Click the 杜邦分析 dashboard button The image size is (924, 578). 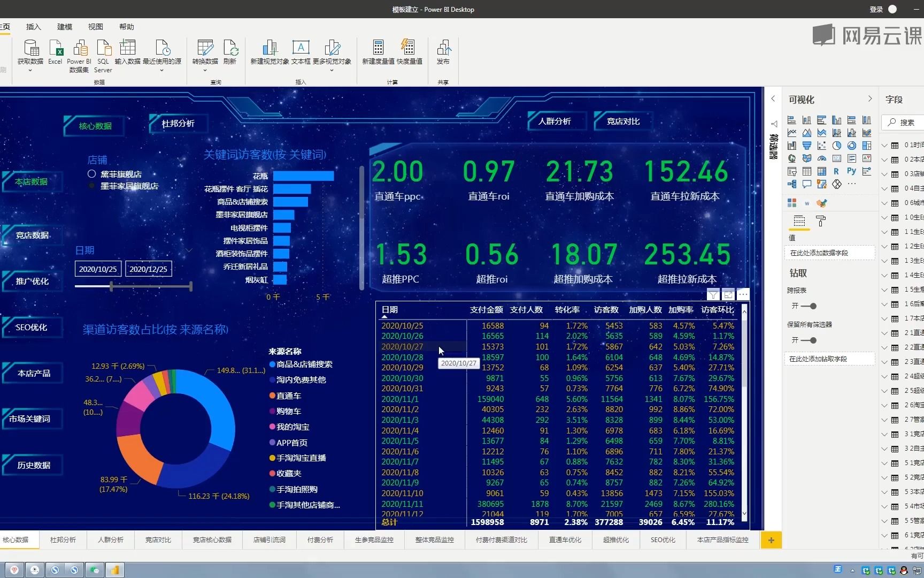click(x=178, y=124)
